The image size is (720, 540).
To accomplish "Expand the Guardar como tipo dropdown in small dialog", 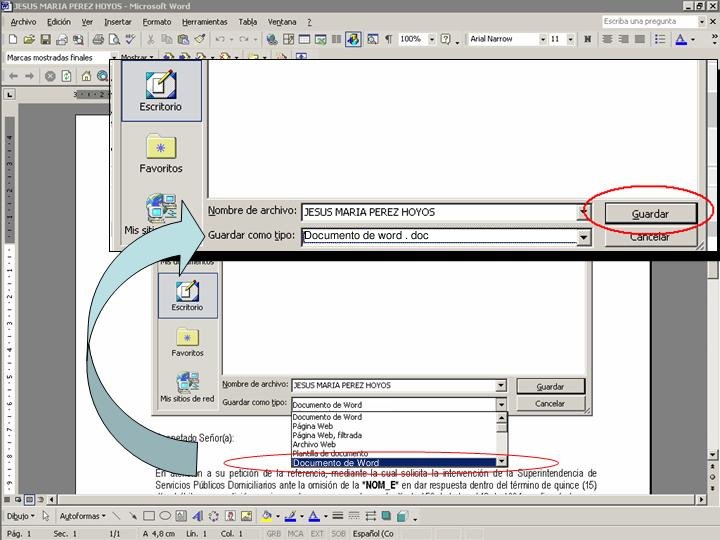I will click(501, 405).
